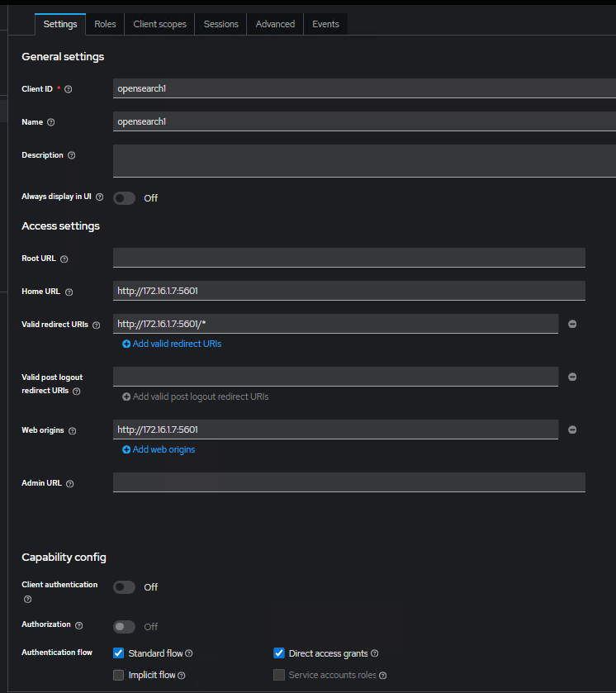Enable Client authentication switch
Image resolution: width=616 pixels, height=693 pixels.
point(124,587)
